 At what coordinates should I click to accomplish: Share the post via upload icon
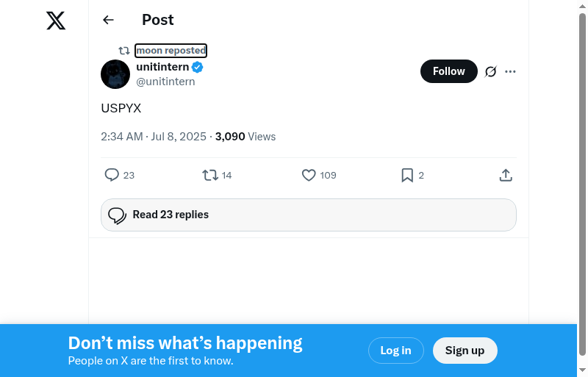[506, 175]
